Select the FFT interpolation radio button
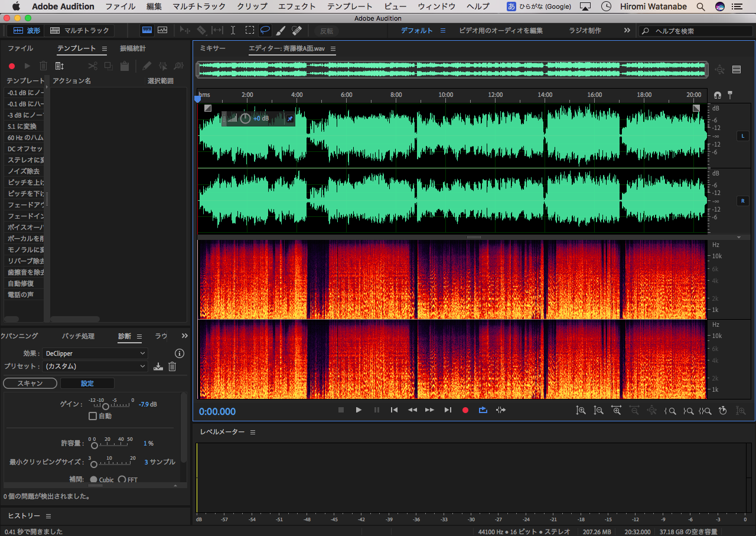The width and height of the screenshot is (756, 536). point(122,479)
